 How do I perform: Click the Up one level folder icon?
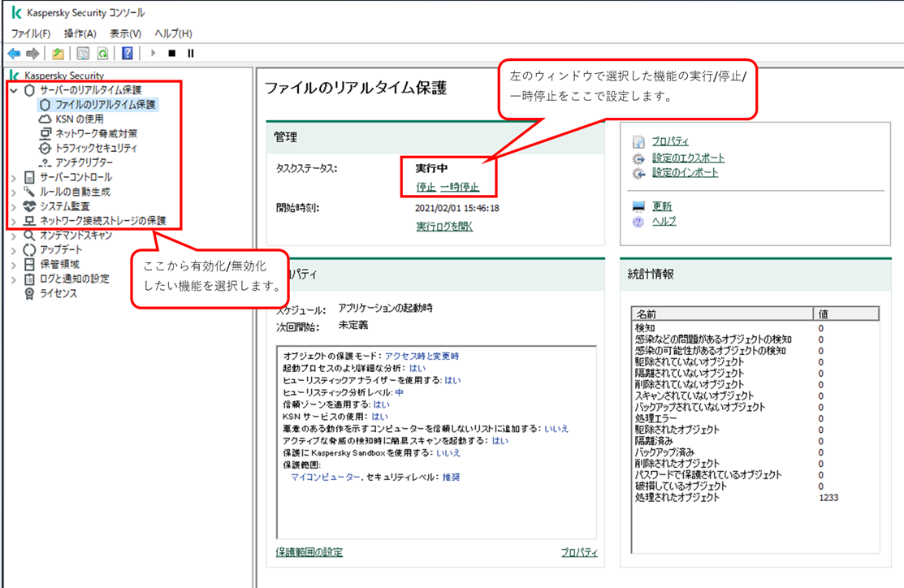tap(58, 54)
